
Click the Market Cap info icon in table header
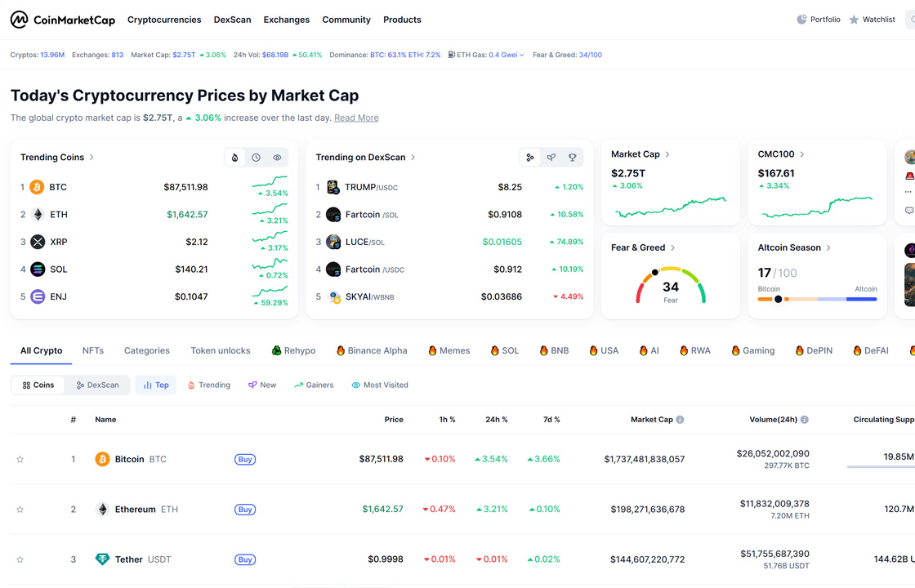680,420
